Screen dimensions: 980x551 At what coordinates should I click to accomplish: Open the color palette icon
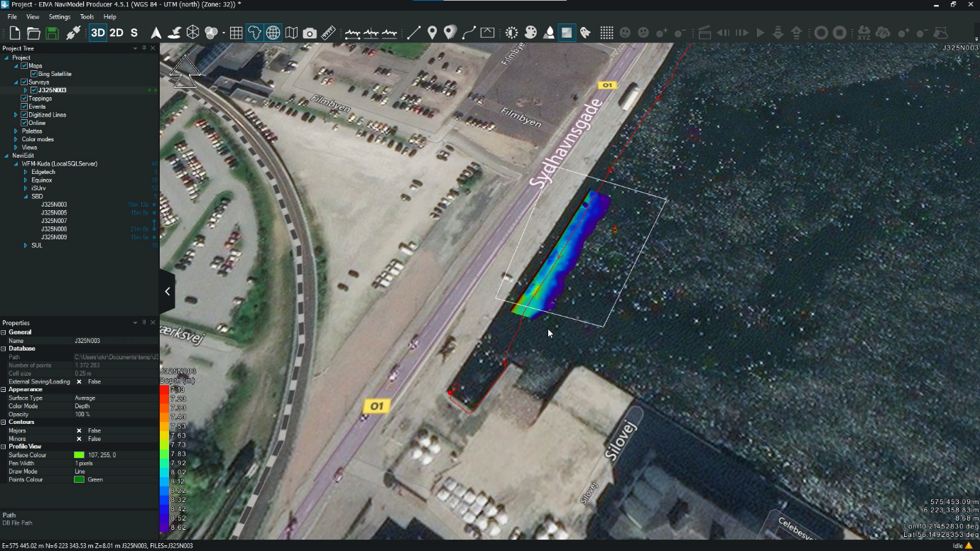(x=530, y=33)
